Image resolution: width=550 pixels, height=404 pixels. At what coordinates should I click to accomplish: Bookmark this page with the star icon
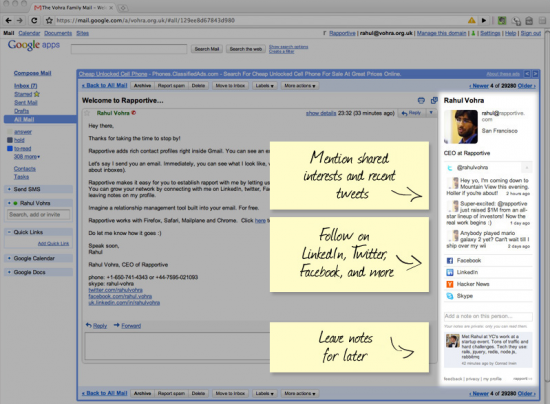[49, 20]
